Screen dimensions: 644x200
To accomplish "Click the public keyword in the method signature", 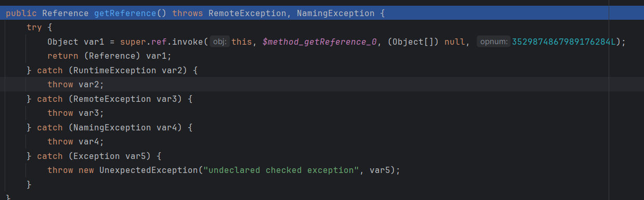I will [21, 13].
